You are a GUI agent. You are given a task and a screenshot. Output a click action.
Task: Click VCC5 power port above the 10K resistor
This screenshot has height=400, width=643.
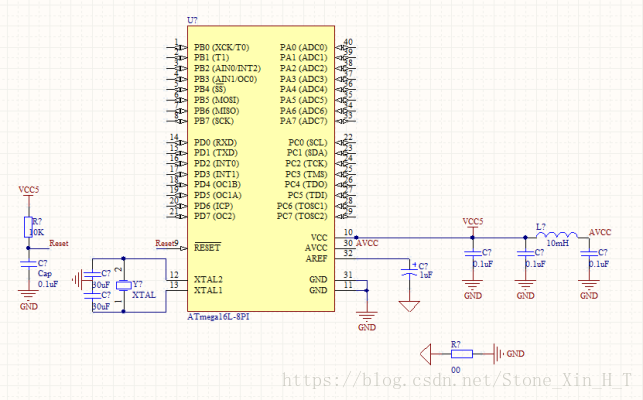click(x=28, y=192)
